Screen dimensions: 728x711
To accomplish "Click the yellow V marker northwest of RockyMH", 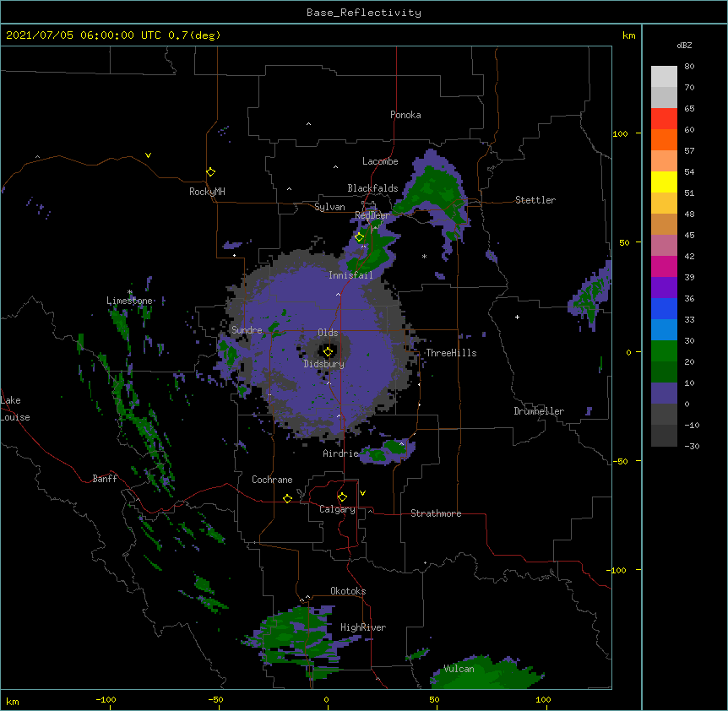I will [148, 155].
